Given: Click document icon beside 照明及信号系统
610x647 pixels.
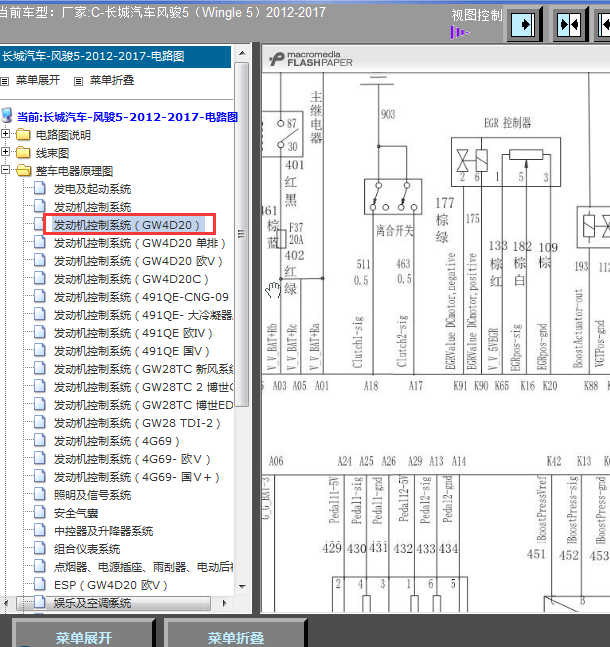Looking at the screenshot, I should point(40,494).
